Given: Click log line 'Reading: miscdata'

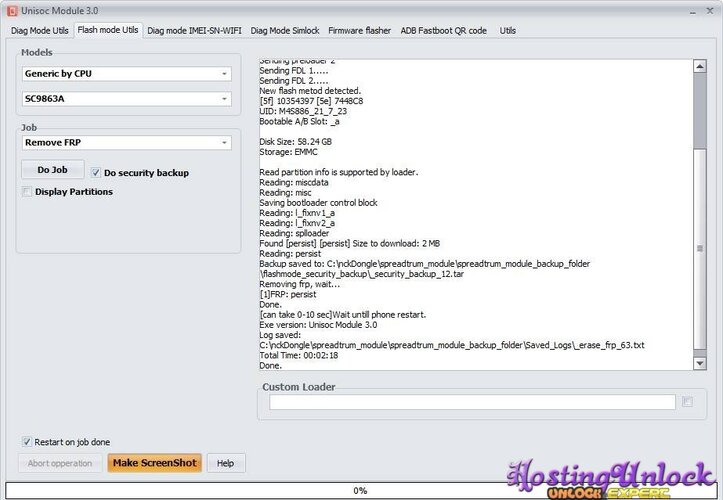Looking at the screenshot, I should coord(294,182).
